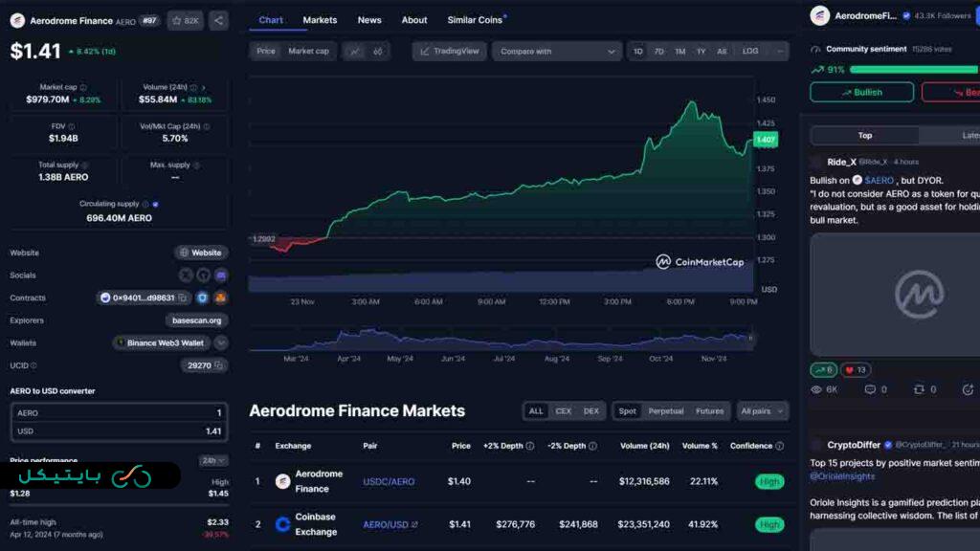Switch to the News tab
The width and height of the screenshot is (980, 551).
[369, 20]
